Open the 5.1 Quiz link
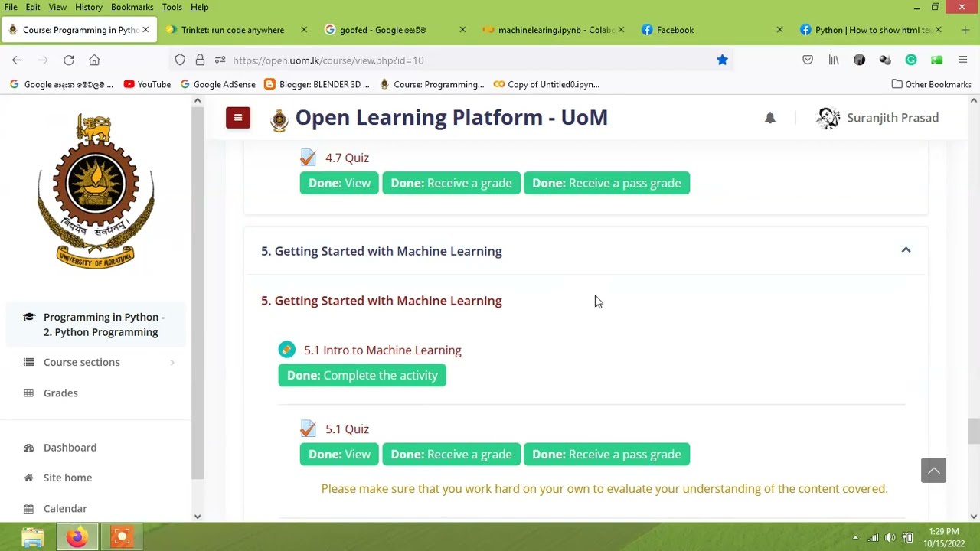The width and height of the screenshot is (980, 551). tap(347, 429)
